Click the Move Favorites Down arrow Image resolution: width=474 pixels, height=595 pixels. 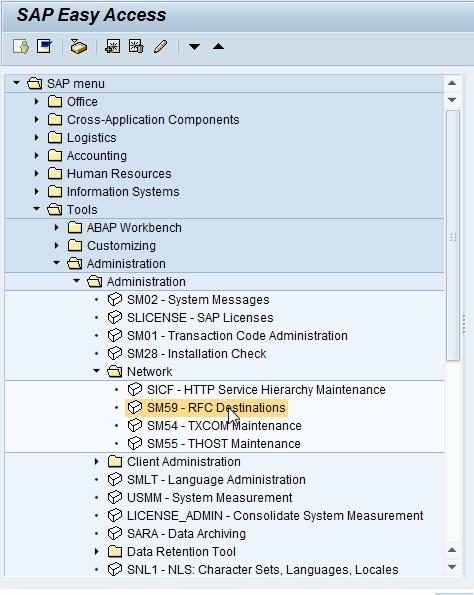[194, 47]
